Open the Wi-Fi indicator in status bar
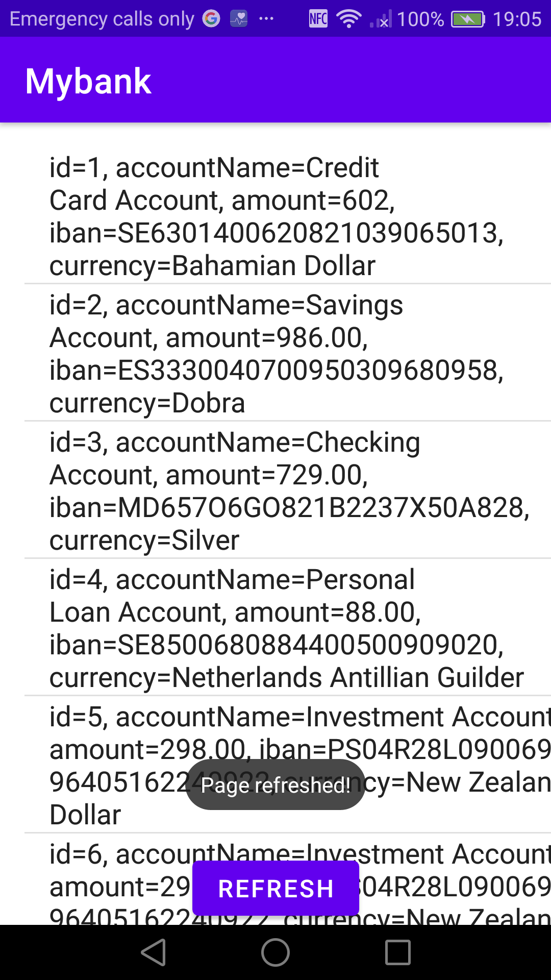This screenshot has height=980, width=551. 349,19
